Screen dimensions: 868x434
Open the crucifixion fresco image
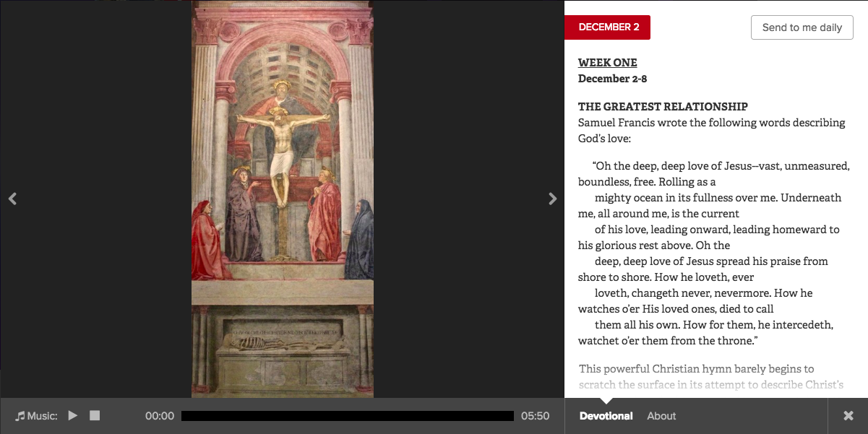283,199
